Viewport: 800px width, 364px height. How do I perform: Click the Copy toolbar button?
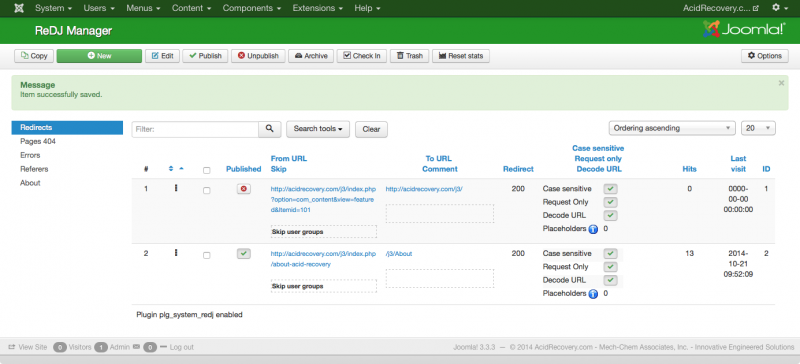tap(34, 56)
